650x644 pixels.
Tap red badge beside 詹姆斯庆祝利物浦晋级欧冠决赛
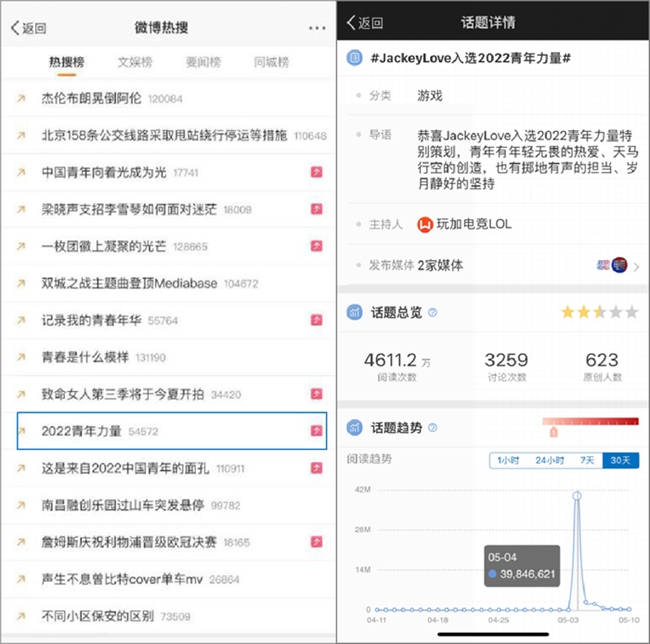317,542
